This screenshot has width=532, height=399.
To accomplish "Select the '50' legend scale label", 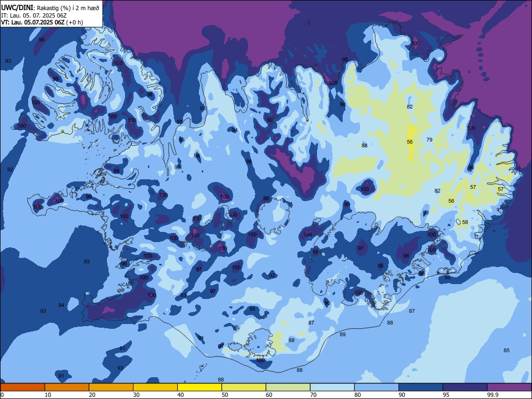I will point(225,395).
